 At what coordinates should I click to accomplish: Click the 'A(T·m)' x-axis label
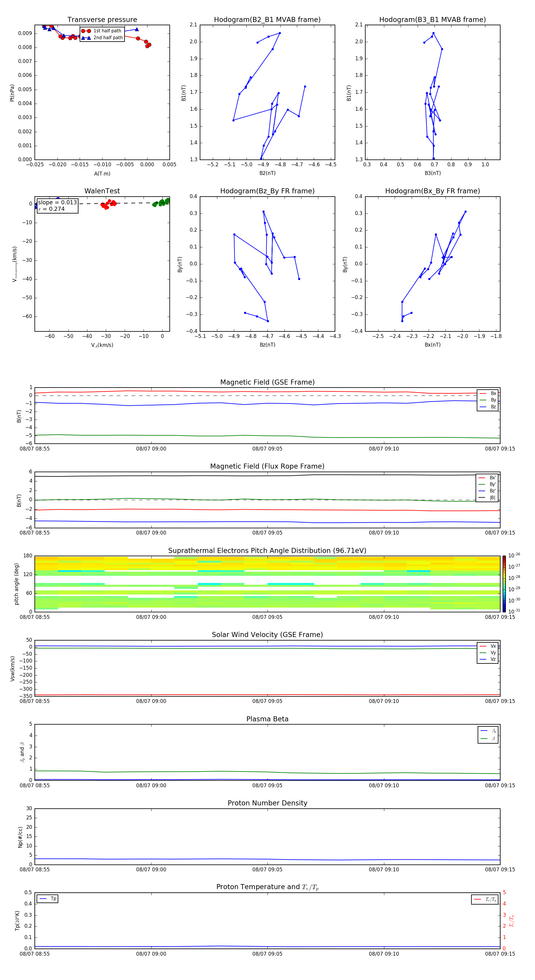click(102, 174)
